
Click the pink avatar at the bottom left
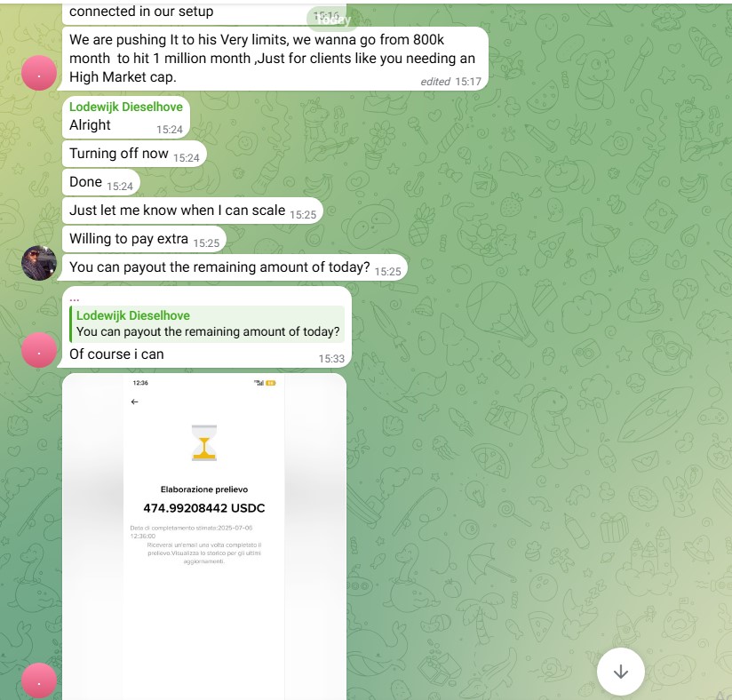[39, 680]
